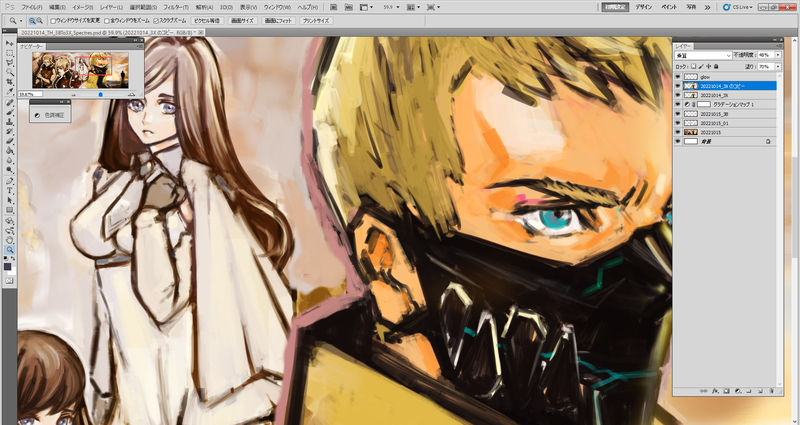The image size is (800, 425).
Task: Select the 3D Rotate tool
Action: click(10, 221)
